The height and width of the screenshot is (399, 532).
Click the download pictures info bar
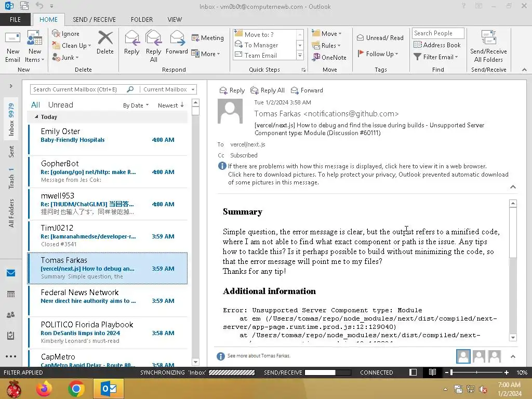click(x=368, y=179)
